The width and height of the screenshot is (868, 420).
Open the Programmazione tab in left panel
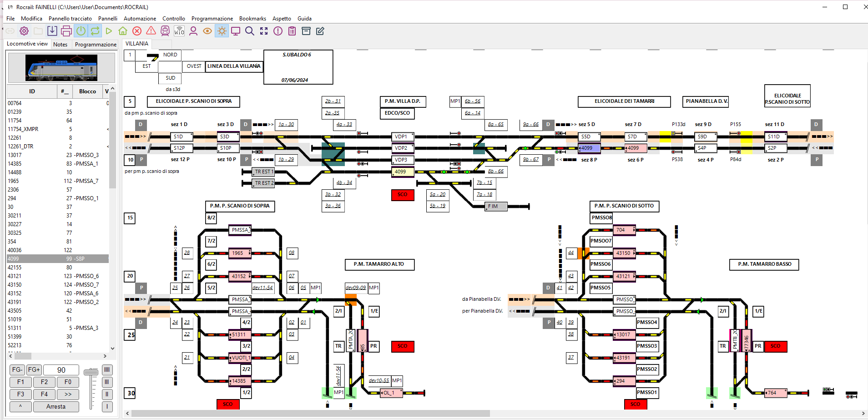pos(96,45)
